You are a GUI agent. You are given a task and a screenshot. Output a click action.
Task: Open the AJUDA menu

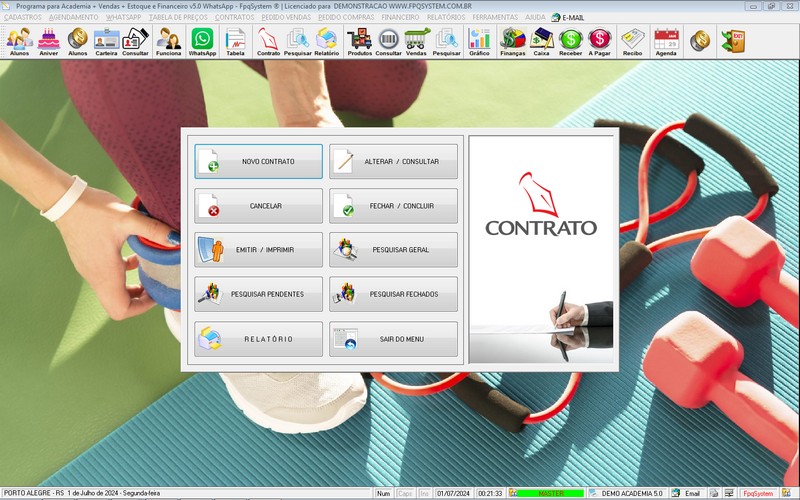[x=535, y=17]
